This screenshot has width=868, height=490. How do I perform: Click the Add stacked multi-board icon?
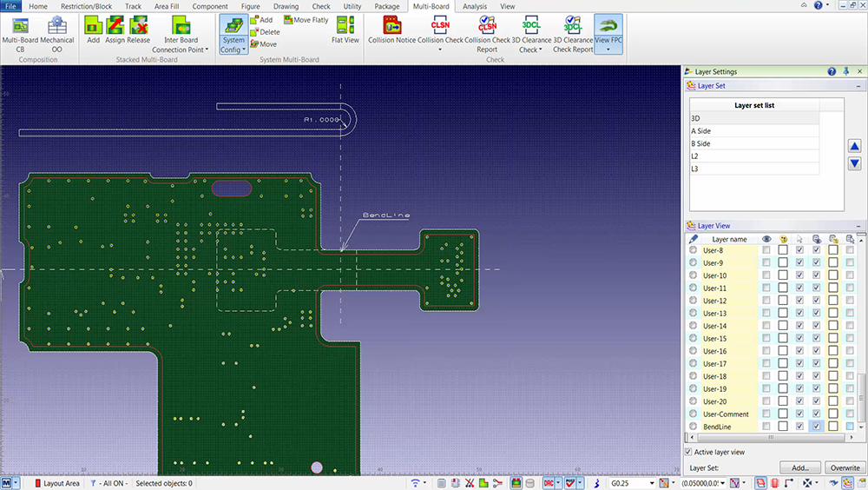(x=93, y=26)
